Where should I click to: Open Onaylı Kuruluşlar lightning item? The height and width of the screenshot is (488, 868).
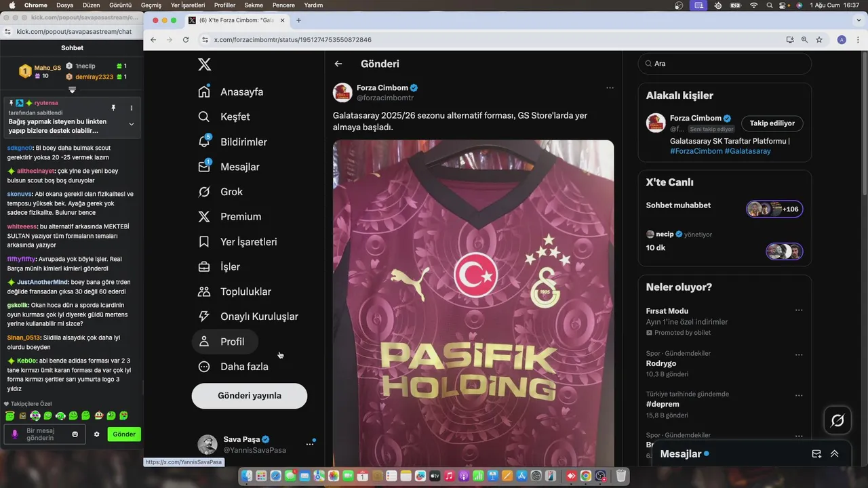[248, 317]
